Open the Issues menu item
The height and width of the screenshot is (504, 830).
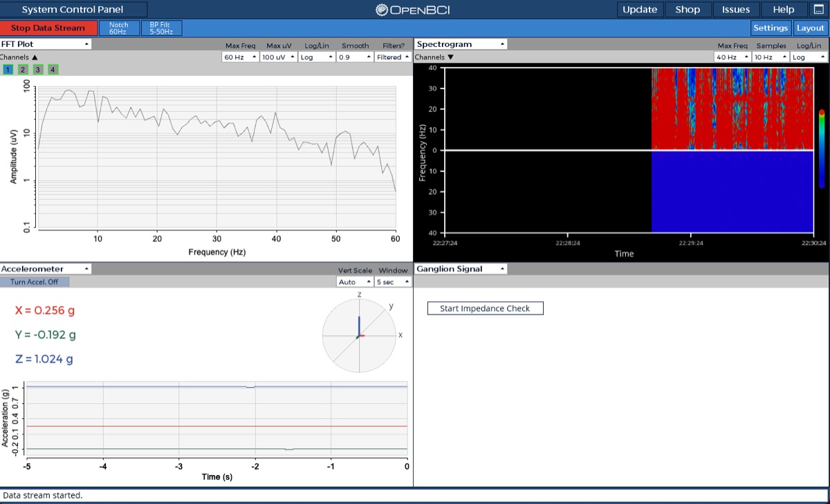pyautogui.click(x=736, y=10)
